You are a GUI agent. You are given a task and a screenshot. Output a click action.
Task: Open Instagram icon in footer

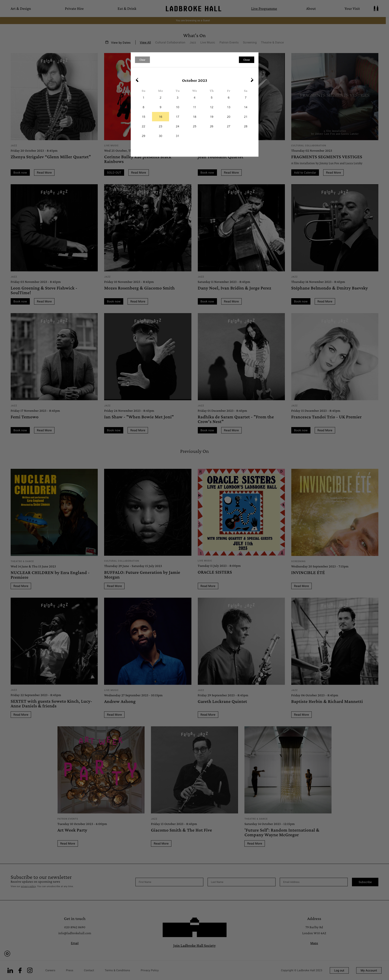coord(30,970)
